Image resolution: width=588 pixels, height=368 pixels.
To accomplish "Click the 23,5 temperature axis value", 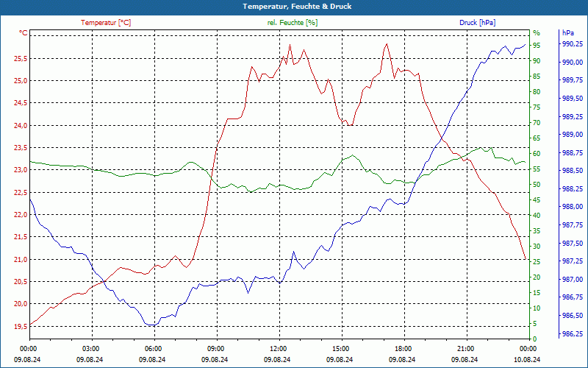I will point(21,148).
